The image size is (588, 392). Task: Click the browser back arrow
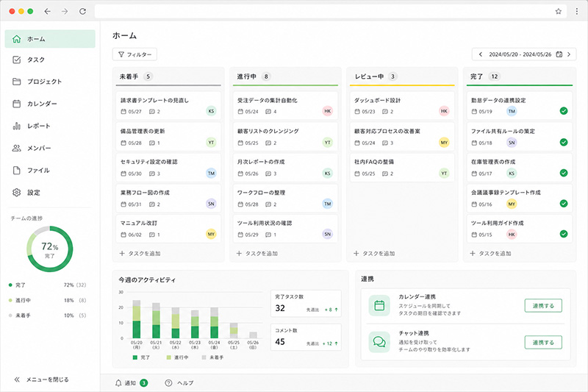click(x=47, y=11)
